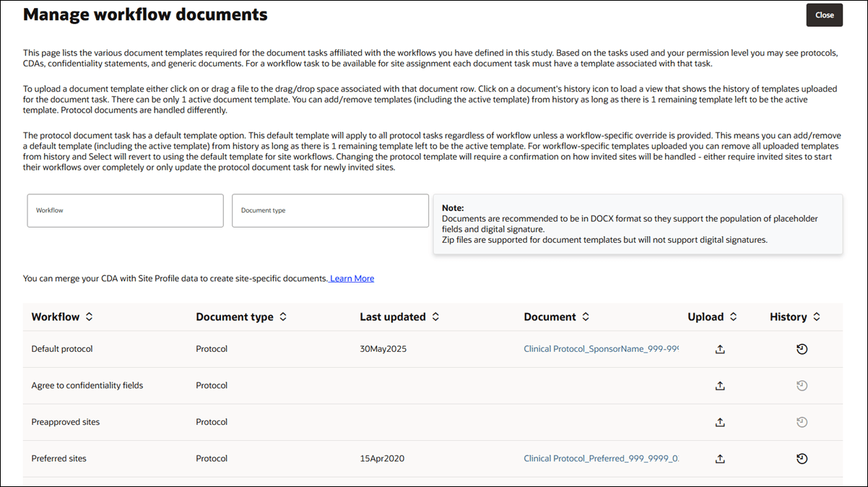Image resolution: width=868 pixels, height=487 pixels.
Task: Open the Document type filter dropdown
Action: point(329,210)
